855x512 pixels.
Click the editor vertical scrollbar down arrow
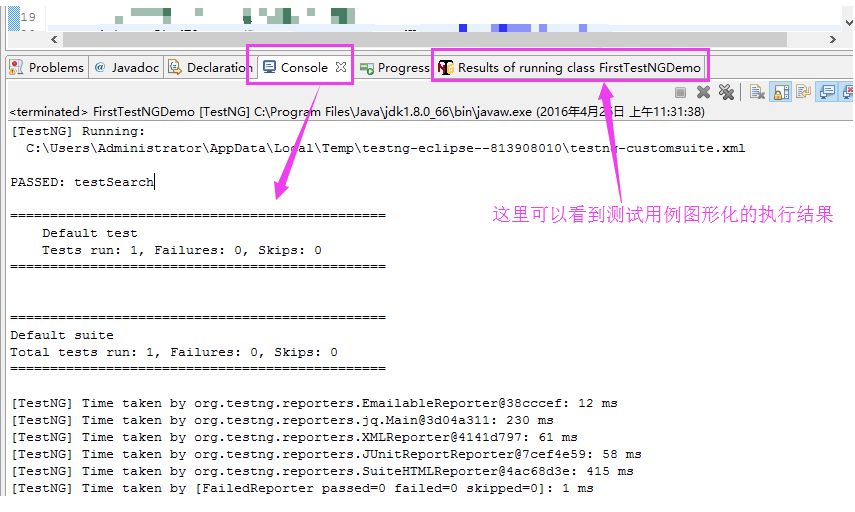click(848, 22)
